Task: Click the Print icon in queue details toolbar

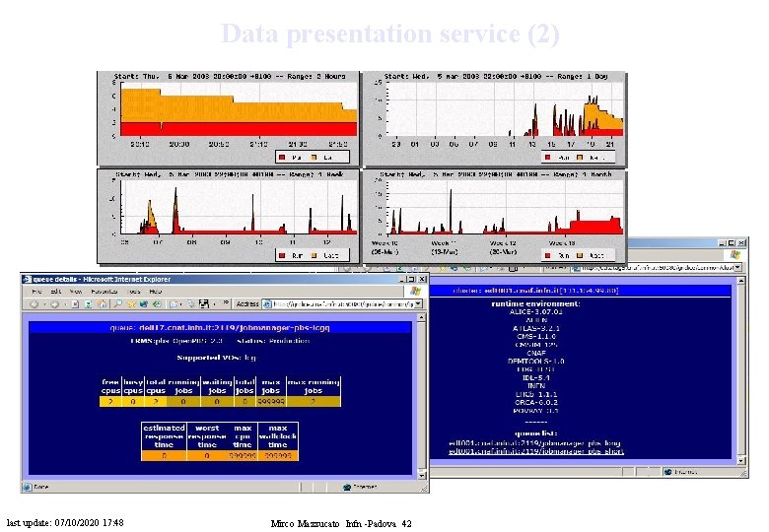Action: (191, 304)
